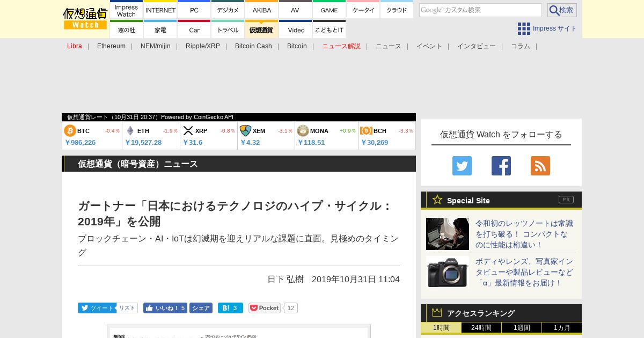Open the デジカメ Watch menu item

228,10
